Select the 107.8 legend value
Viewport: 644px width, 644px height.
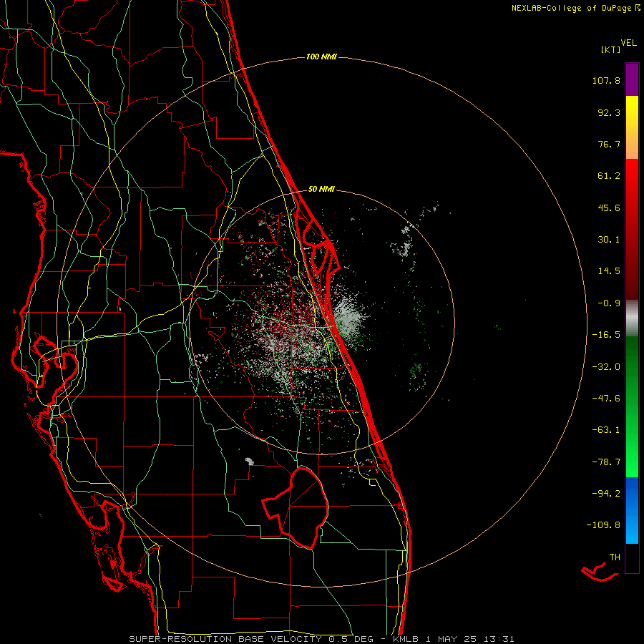click(606, 80)
